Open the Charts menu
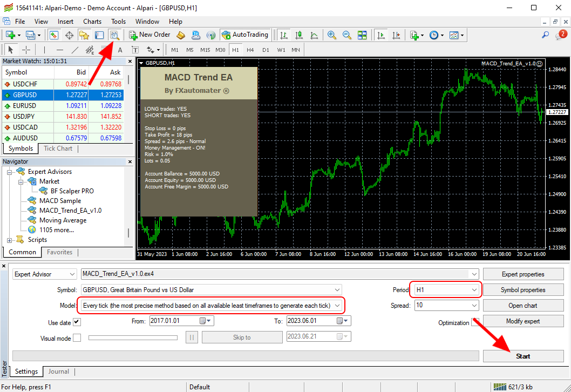Screen dimensions: 571x392 (92, 22)
